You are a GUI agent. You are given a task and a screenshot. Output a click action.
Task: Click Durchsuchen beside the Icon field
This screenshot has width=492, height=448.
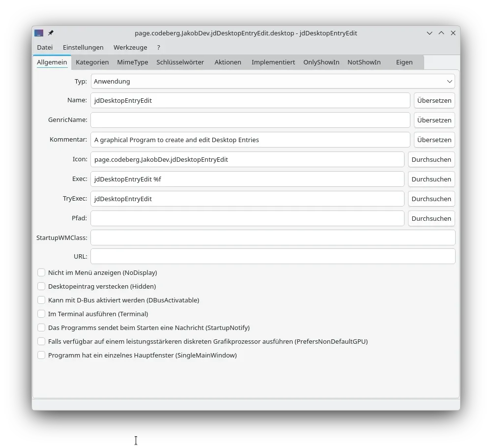[x=432, y=159]
